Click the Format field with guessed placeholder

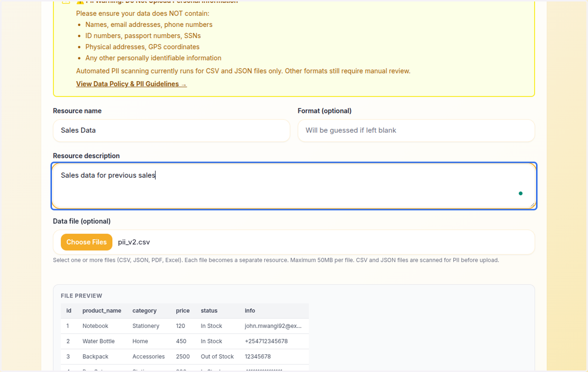(x=416, y=131)
